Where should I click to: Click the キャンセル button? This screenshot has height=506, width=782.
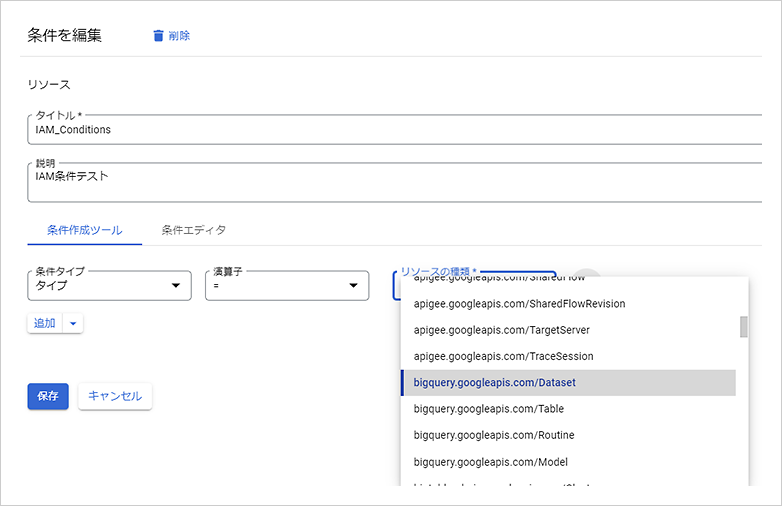coord(115,396)
